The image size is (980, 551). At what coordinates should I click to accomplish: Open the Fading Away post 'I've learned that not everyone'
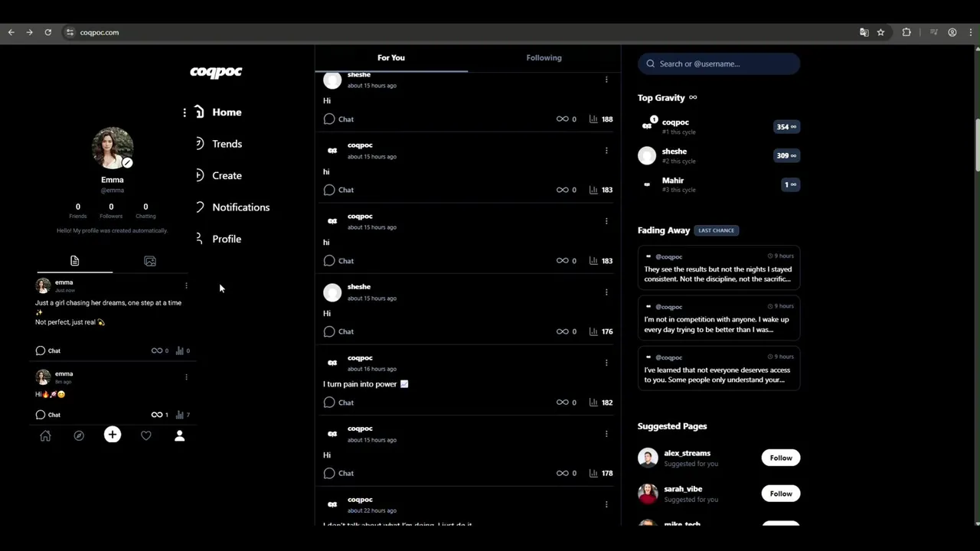pyautogui.click(x=719, y=369)
